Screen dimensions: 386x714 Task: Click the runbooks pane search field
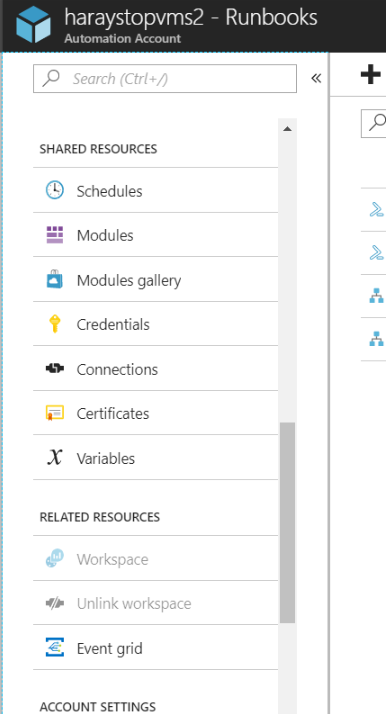[373, 123]
